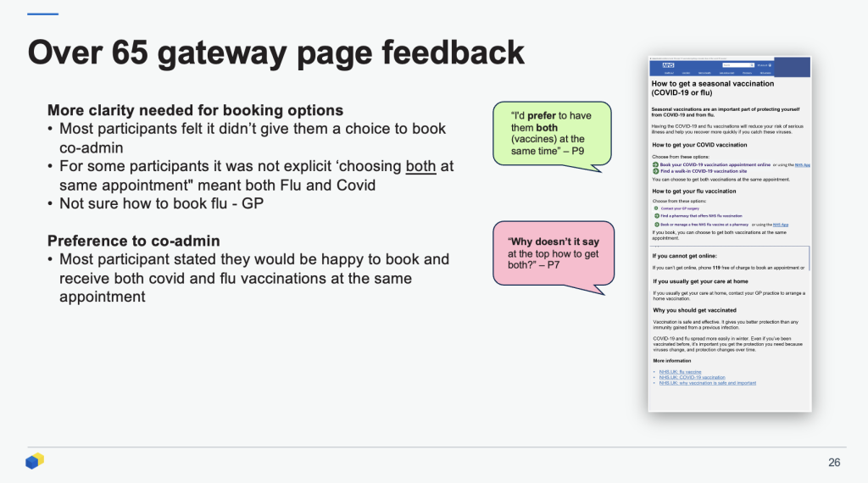Open NHS.UK: why vaccination is safe and important
This screenshot has height=483, width=868.
[707, 383]
